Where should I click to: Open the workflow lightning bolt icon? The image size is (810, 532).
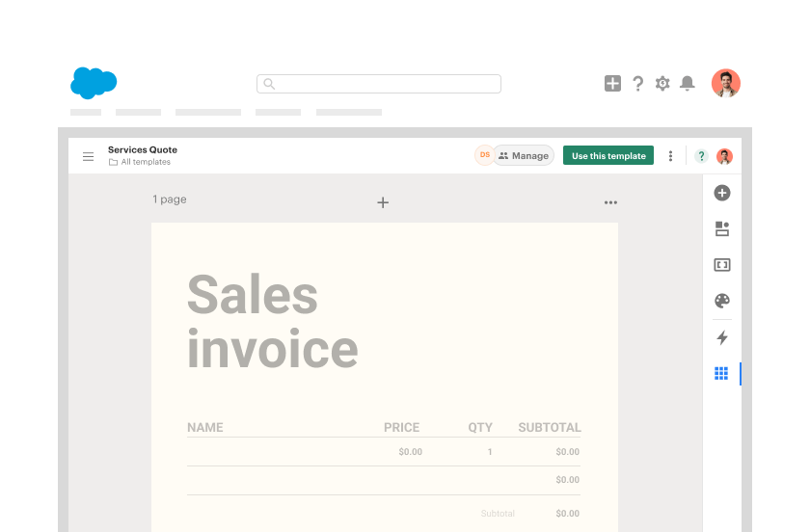click(x=722, y=337)
